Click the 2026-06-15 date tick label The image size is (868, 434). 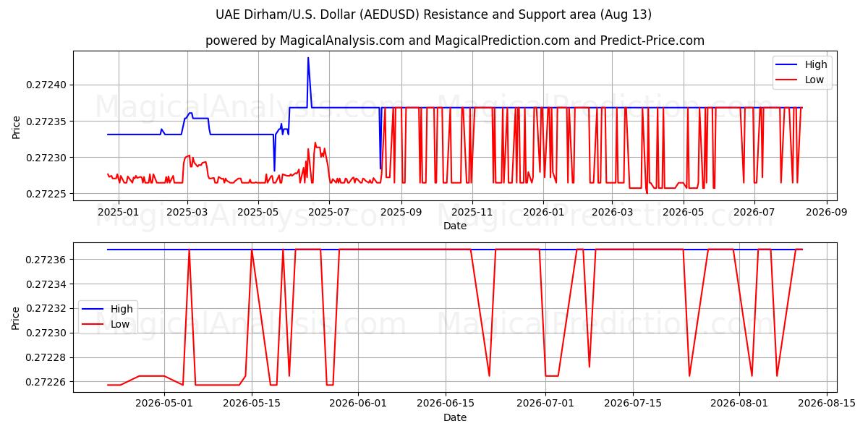click(x=447, y=404)
